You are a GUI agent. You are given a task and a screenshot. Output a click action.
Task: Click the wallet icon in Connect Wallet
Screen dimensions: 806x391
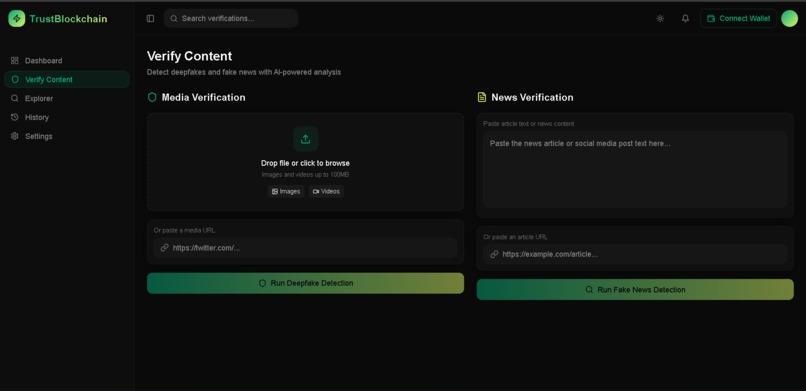pyautogui.click(x=711, y=18)
